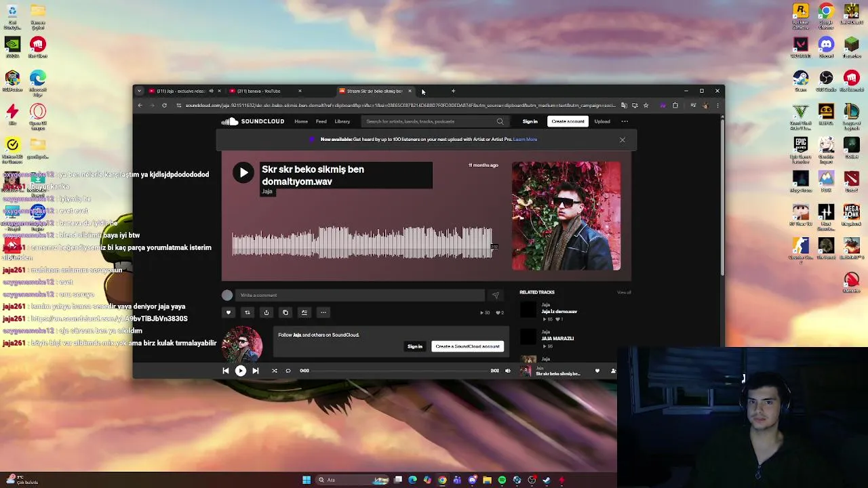Image resolution: width=868 pixels, height=488 pixels.
Task: Go back in browser history
Action: 140,106
